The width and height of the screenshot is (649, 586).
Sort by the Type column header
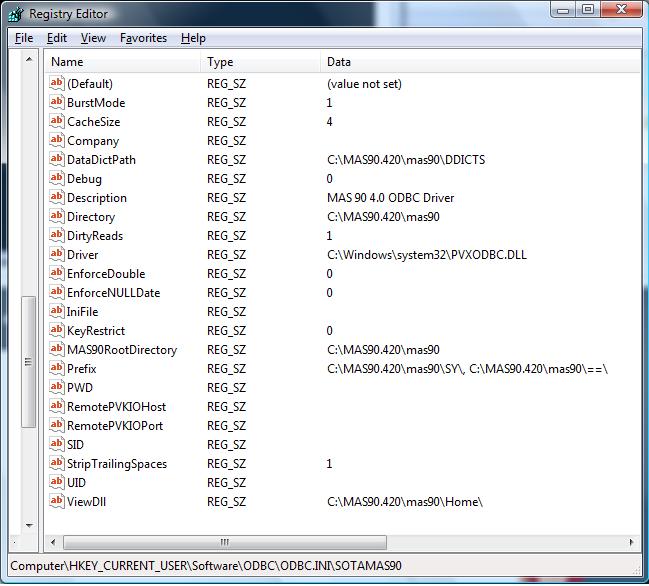click(x=261, y=62)
